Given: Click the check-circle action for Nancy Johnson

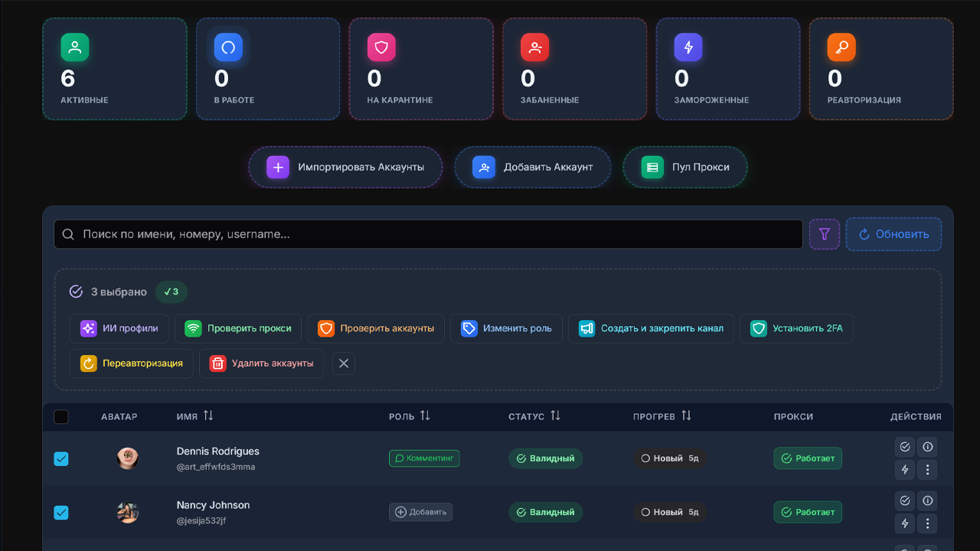Looking at the screenshot, I should (905, 500).
